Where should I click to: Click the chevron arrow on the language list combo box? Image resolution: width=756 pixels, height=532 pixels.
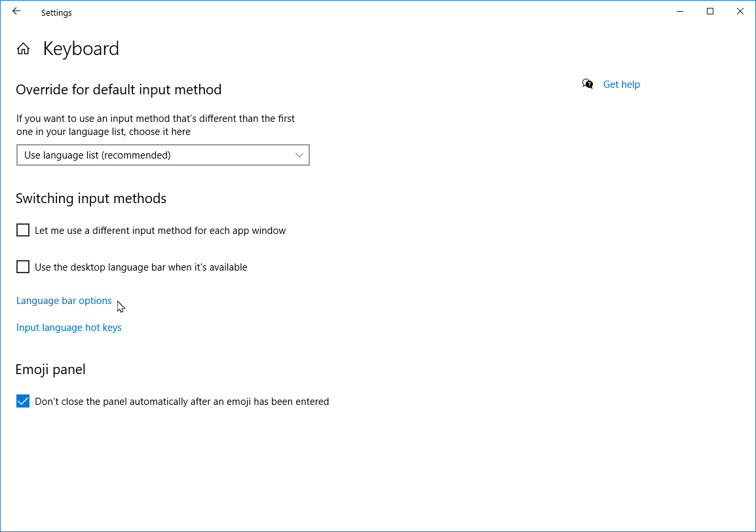(299, 155)
